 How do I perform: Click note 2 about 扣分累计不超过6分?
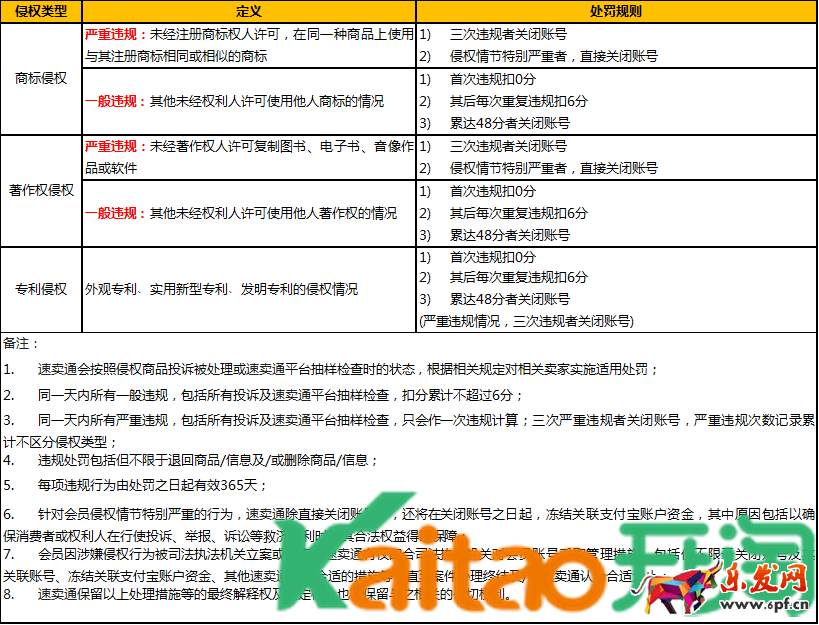coord(263,395)
